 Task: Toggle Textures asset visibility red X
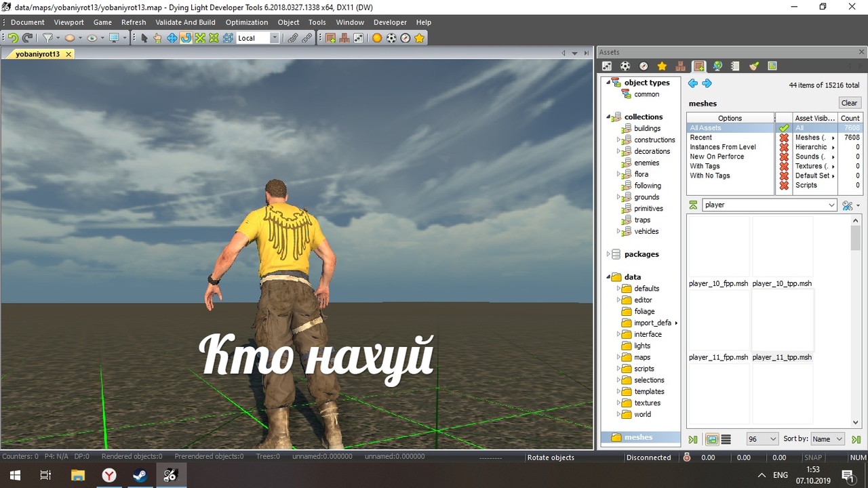[x=784, y=166]
